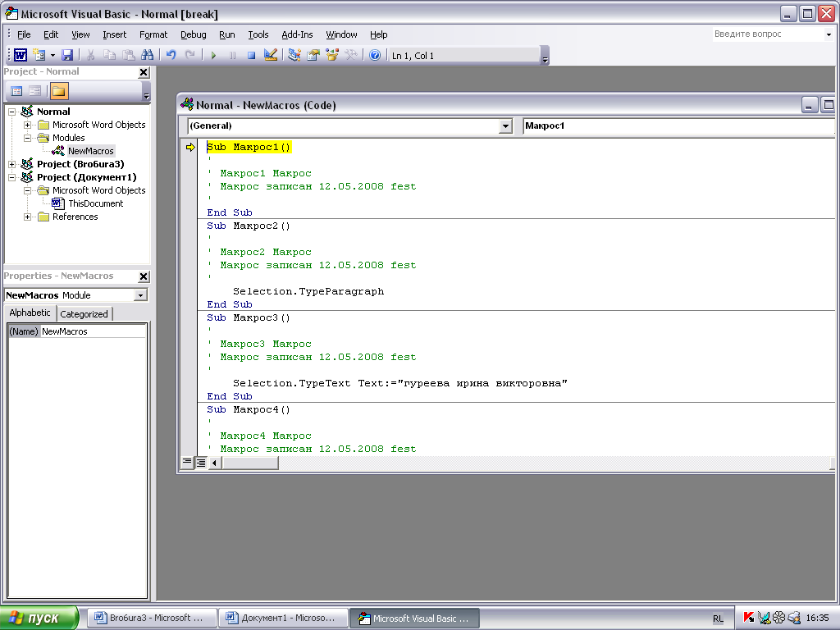The width and height of the screenshot is (840, 630).
Task: Close the Properties - NewMacros pane
Action: (x=144, y=276)
